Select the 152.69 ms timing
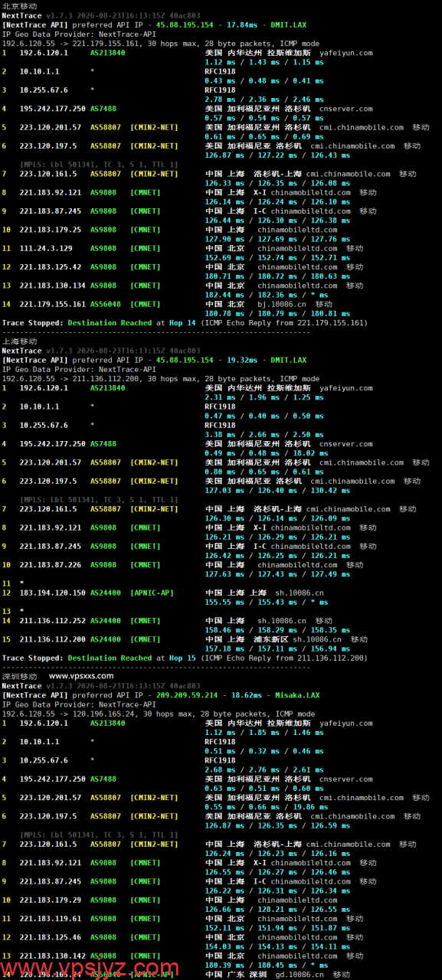Image resolution: width=442 pixels, height=980 pixels. [225, 257]
